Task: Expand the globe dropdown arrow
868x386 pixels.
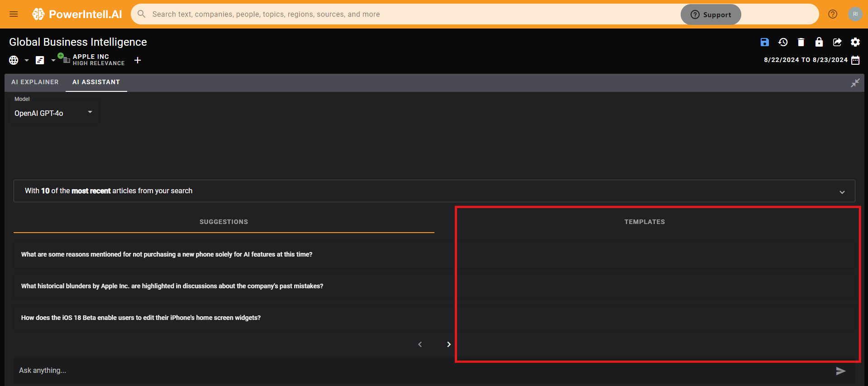Action: click(27, 60)
